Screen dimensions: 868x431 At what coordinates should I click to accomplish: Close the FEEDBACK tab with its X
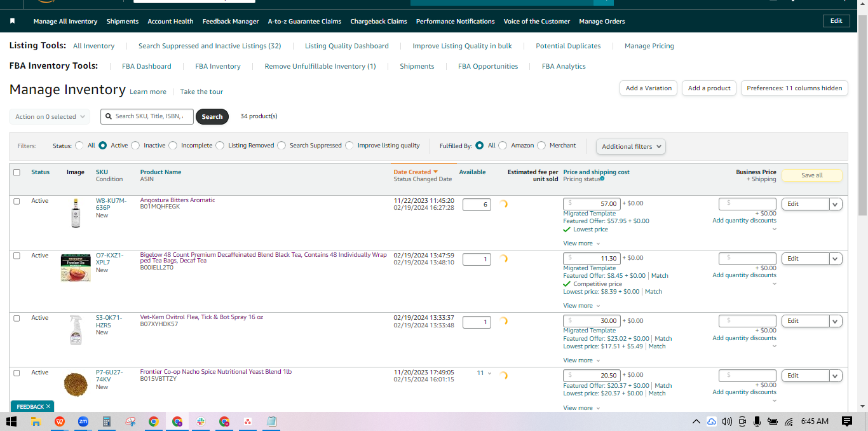click(48, 406)
